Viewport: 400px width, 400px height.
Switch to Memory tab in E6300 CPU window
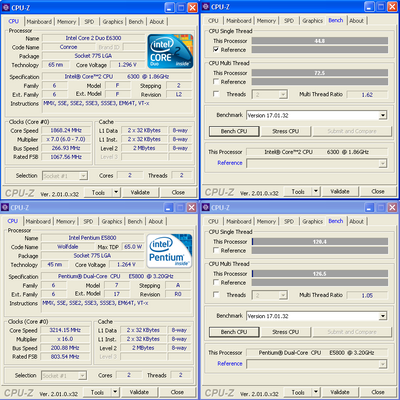[x=66, y=22]
